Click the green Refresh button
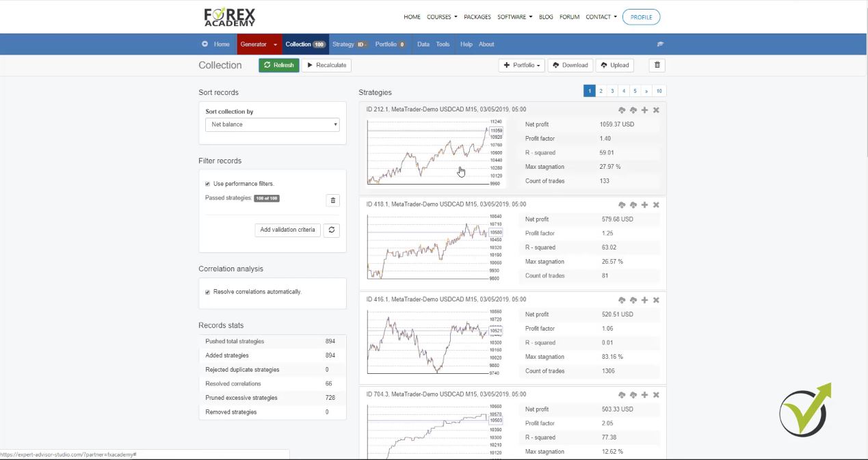This screenshot has width=868, height=460. click(279, 65)
